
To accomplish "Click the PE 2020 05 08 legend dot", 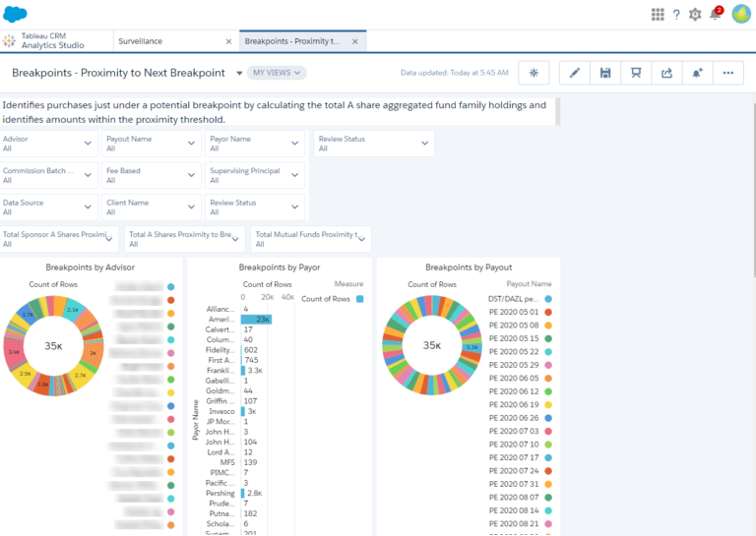I will (x=548, y=326).
